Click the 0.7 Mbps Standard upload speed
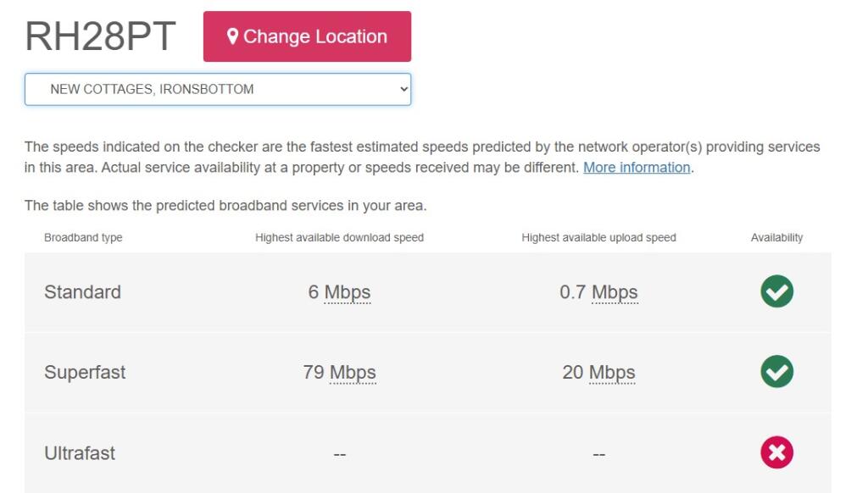This screenshot has width=868, height=493. (598, 292)
